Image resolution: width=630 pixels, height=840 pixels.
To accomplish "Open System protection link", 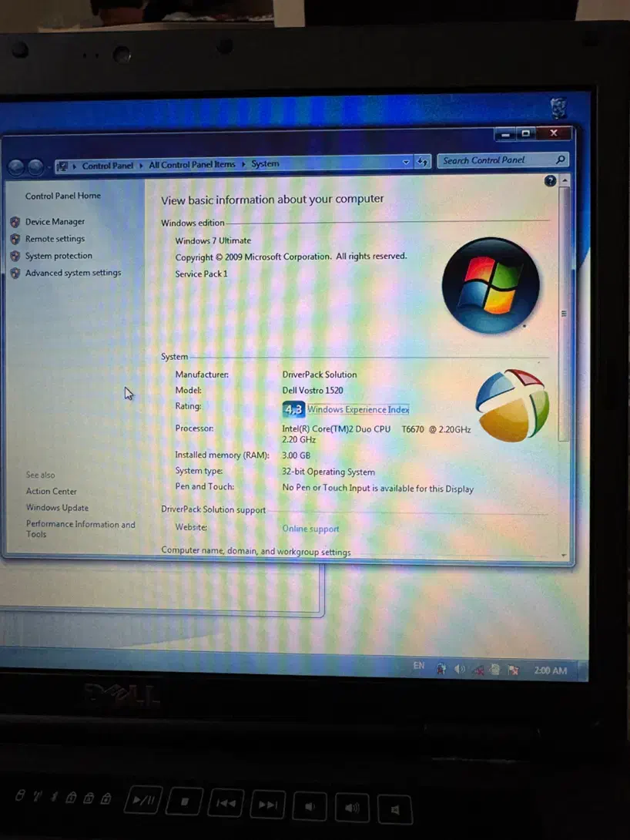I will tap(59, 256).
